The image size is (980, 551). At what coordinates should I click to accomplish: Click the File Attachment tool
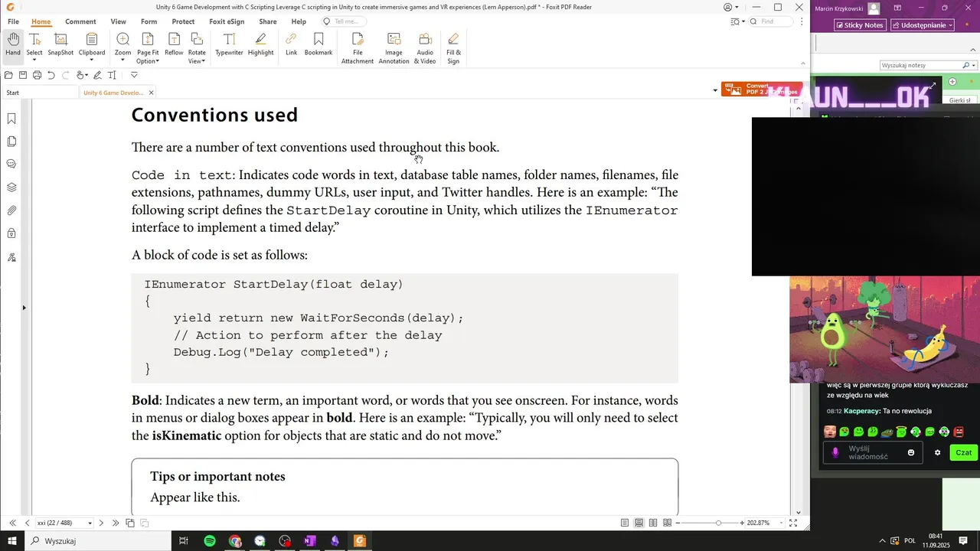tap(358, 48)
